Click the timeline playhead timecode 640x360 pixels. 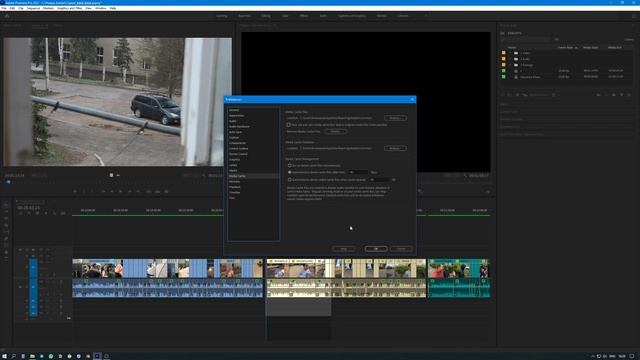(28, 208)
